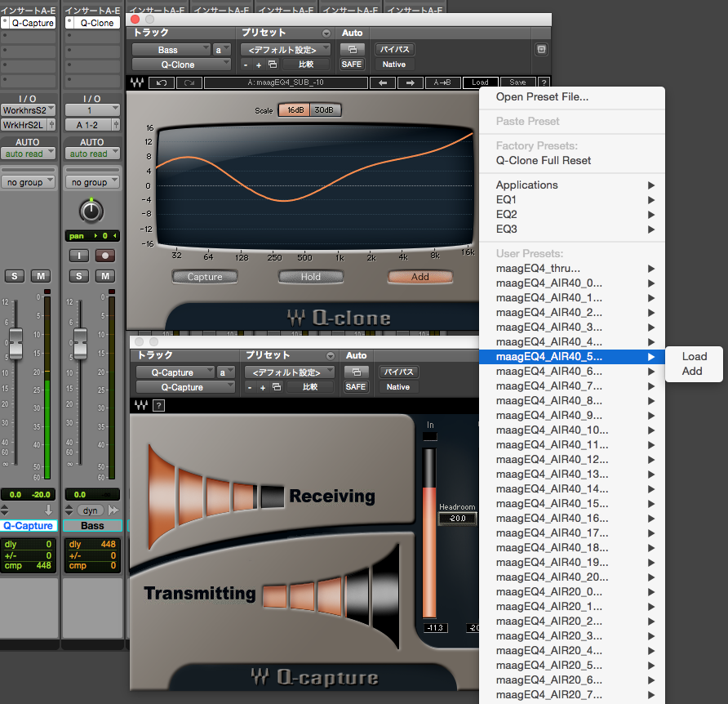The image size is (728, 704).
Task: Click the Bass track volume fader
Action: tap(80, 344)
